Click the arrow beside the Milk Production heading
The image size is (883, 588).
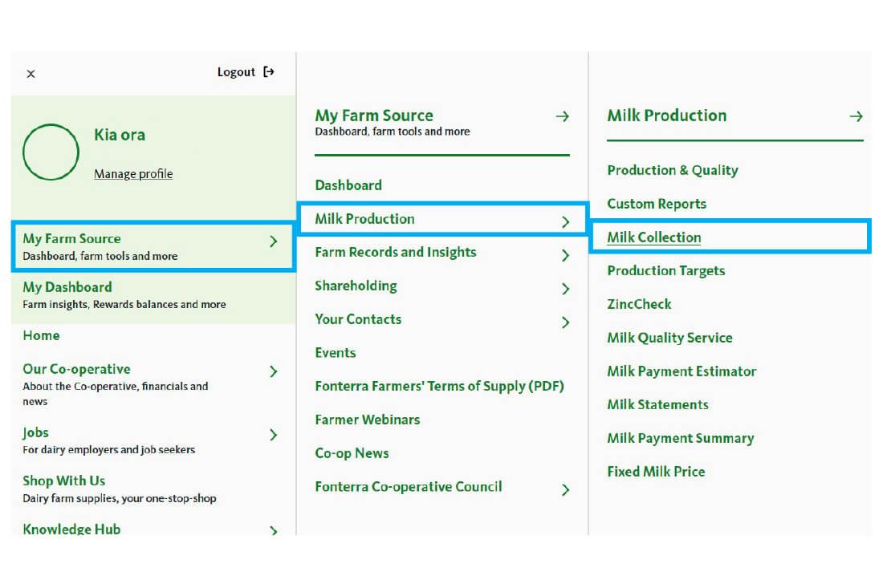(x=856, y=116)
